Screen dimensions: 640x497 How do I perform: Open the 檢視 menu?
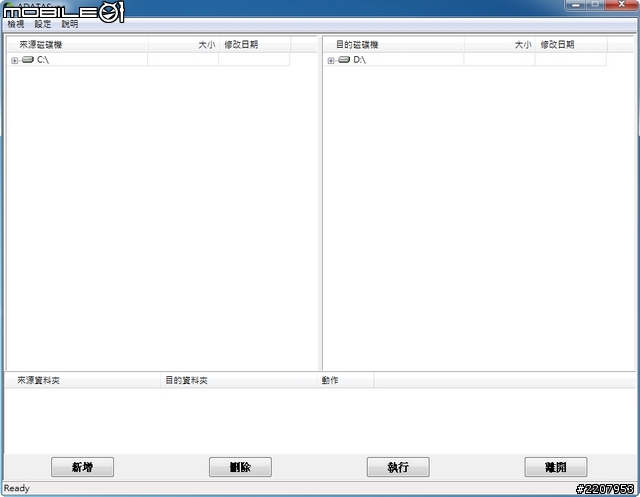[x=16, y=24]
